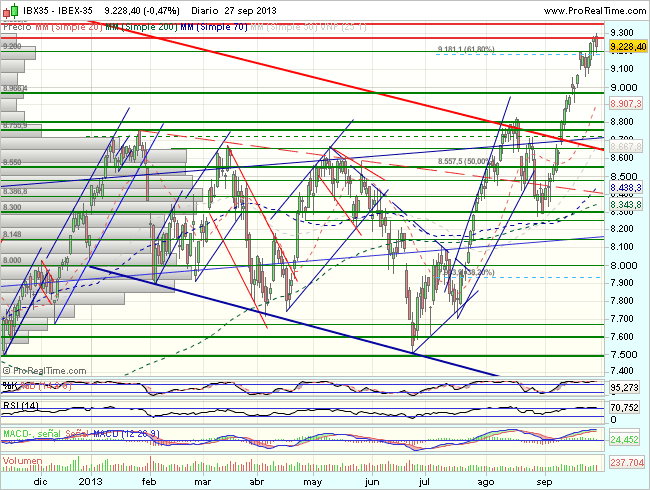Select the 9.181,1 (61,80%) Fibonacci label
This screenshot has width=650, height=490.
point(468,48)
